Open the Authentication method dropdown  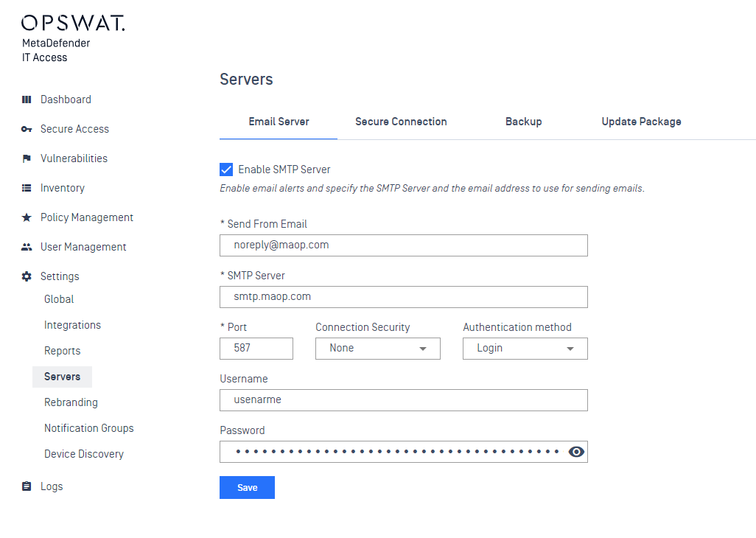[x=525, y=348]
